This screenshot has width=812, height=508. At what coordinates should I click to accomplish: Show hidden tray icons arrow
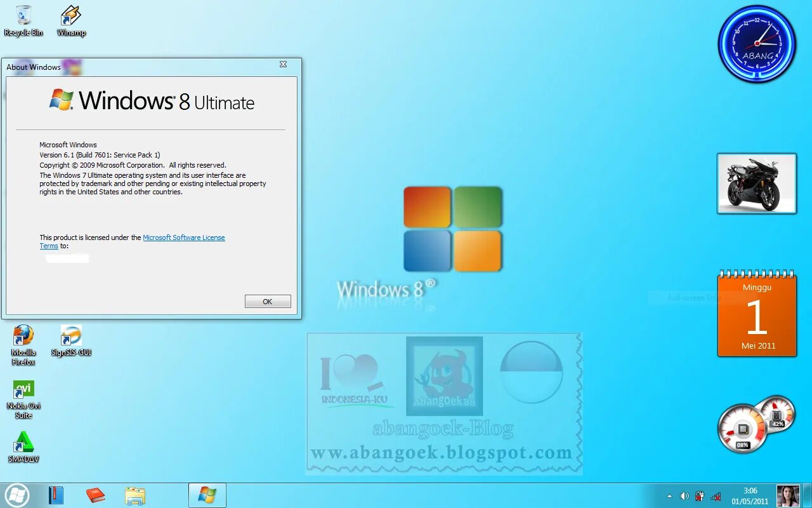[x=669, y=496]
